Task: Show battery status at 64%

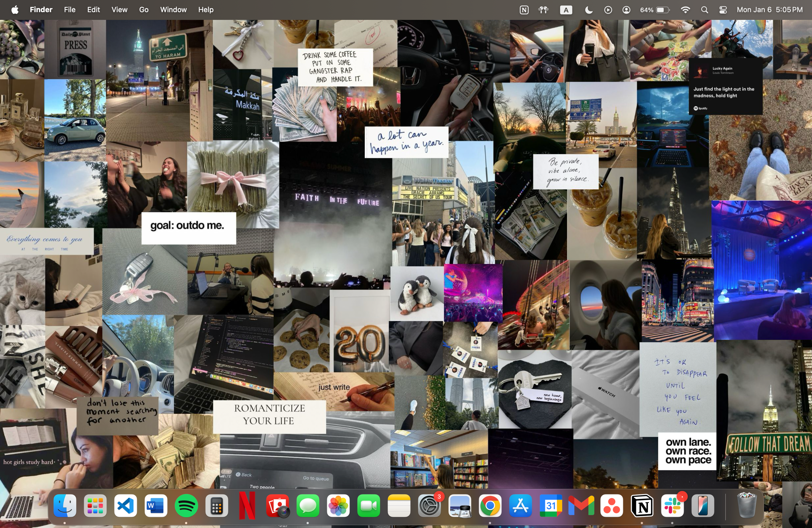Action: coord(655,10)
